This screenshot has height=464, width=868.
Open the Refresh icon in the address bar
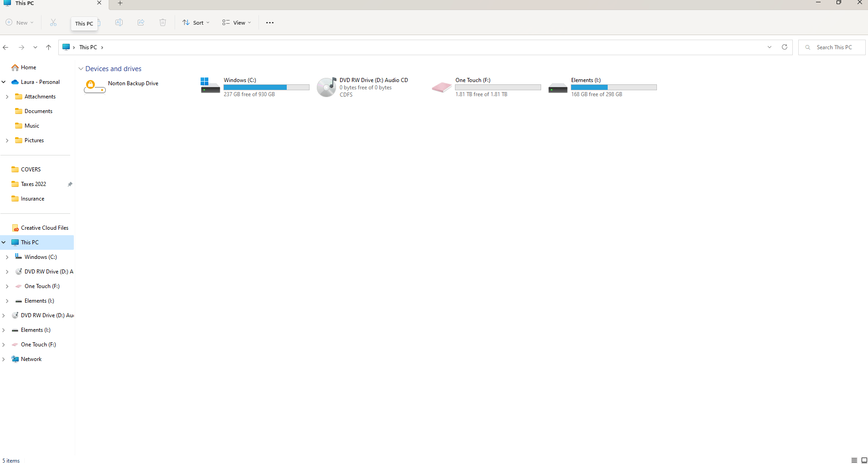[x=784, y=47]
